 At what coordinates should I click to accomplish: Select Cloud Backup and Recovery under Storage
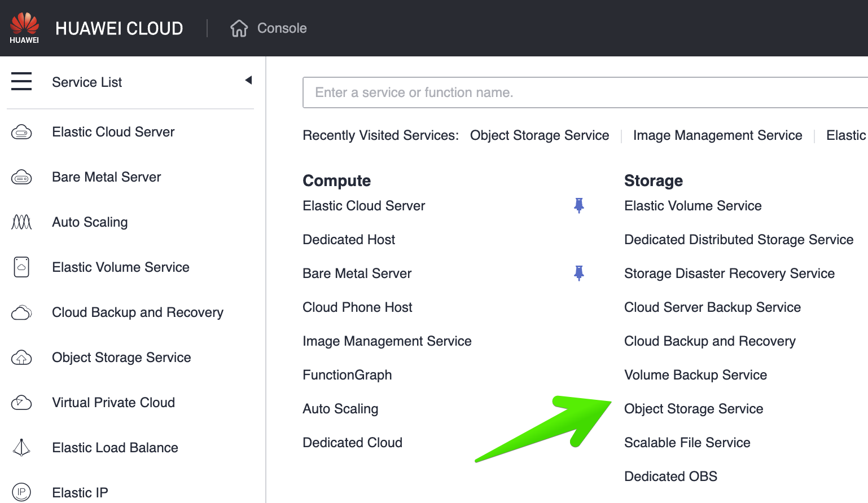point(710,341)
